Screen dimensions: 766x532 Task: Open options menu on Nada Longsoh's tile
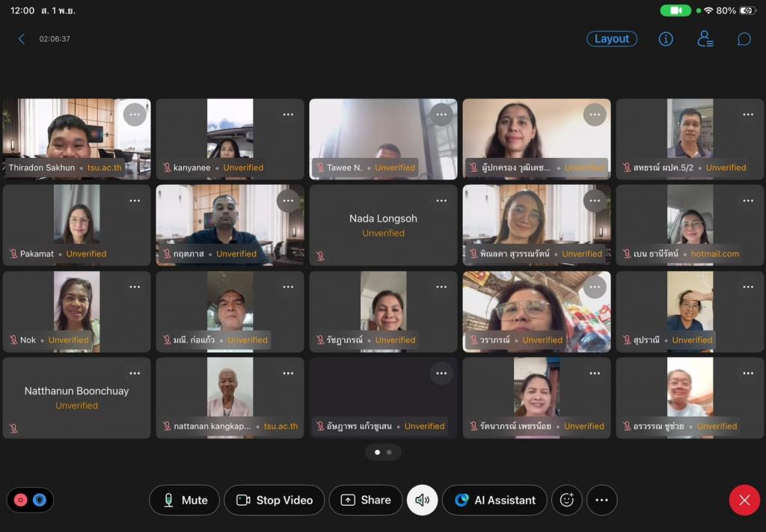pyautogui.click(x=441, y=201)
